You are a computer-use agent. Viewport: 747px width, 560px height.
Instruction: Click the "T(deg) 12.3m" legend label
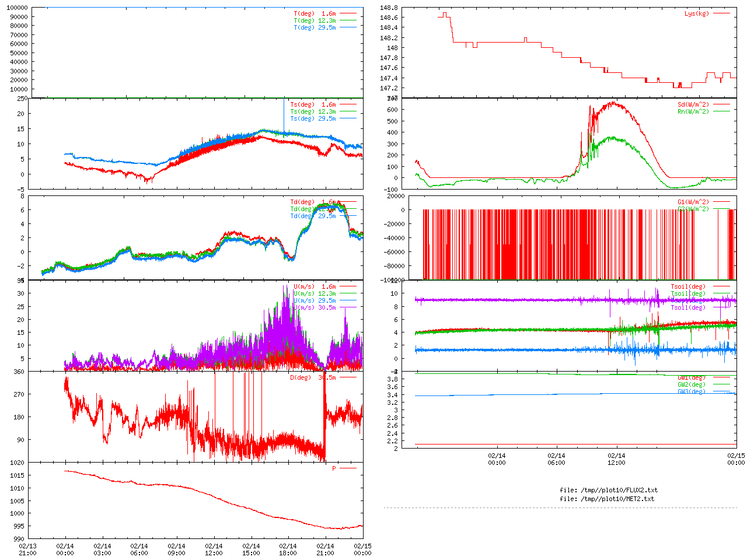click(315, 20)
